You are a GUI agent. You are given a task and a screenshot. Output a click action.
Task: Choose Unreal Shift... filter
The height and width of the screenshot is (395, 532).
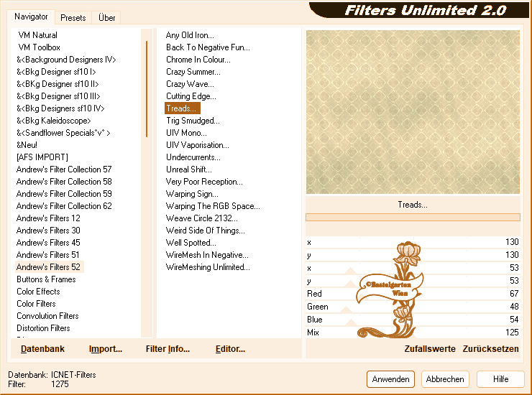pyautogui.click(x=188, y=169)
